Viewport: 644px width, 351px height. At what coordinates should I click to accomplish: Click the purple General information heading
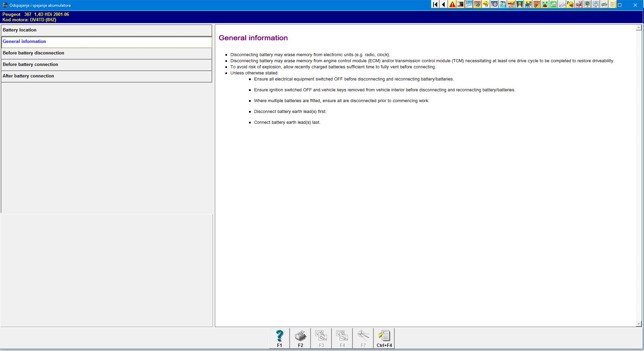[x=253, y=38]
